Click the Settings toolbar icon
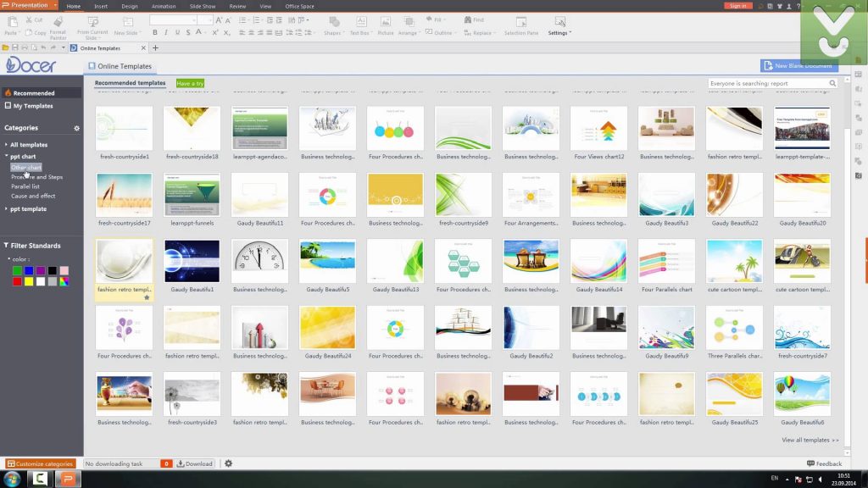The width and height of the screenshot is (868, 488). point(559,21)
